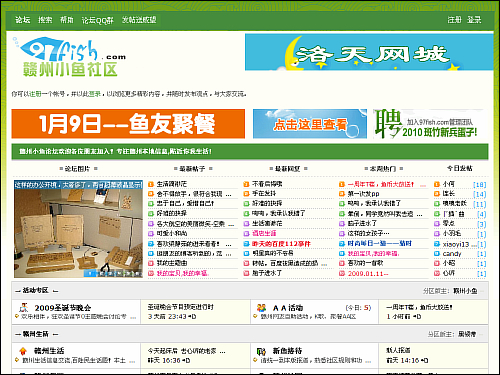The height and width of the screenshot is (375, 500).
Task: Click the [18] post count
Action: coord(480,185)
